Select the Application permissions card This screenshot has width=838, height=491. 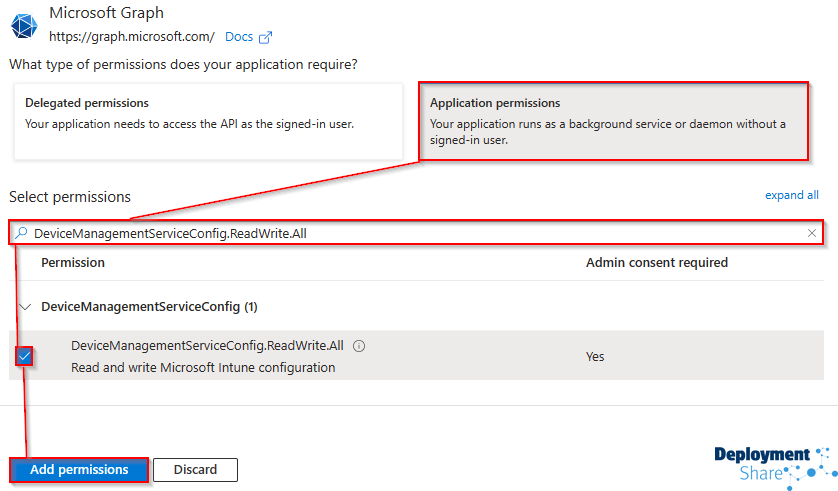coord(612,120)
